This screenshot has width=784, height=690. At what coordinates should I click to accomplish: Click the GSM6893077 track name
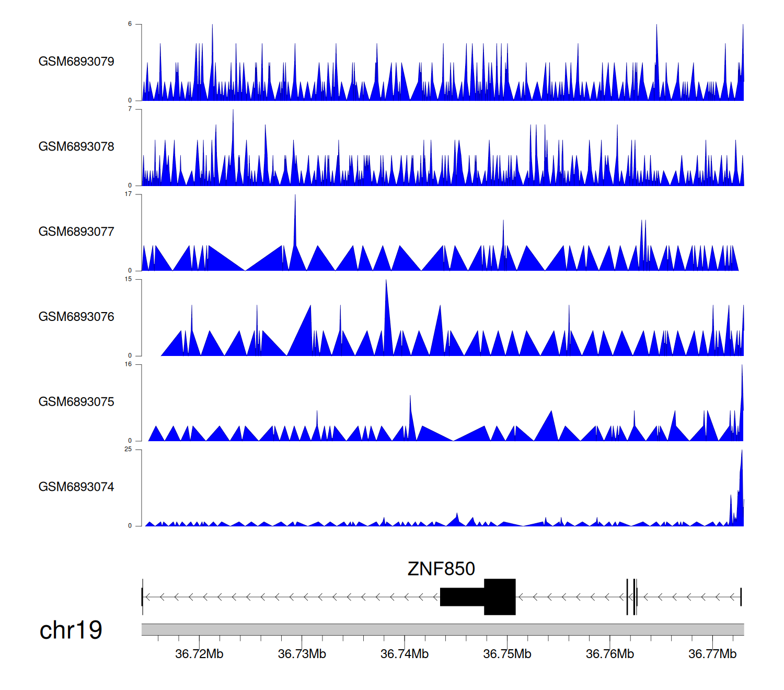coord(76,232)
